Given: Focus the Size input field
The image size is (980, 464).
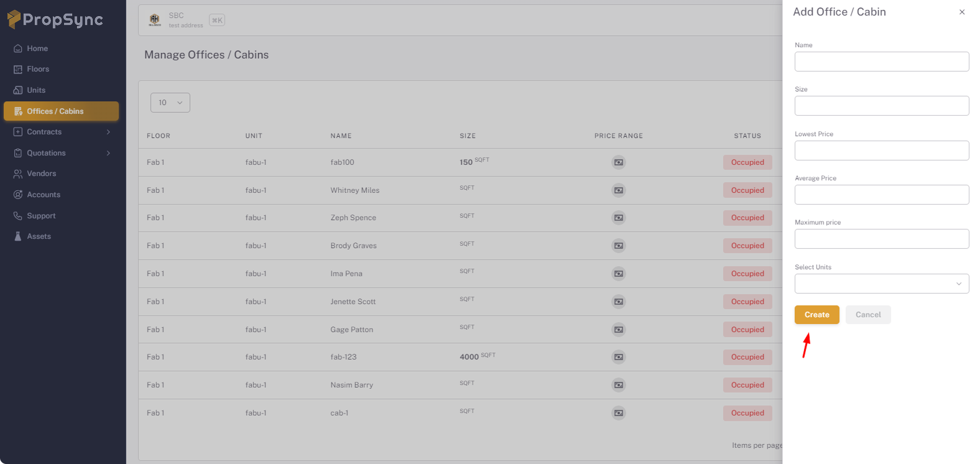Looking at the screenshot, I should click(x=882, y=106).
